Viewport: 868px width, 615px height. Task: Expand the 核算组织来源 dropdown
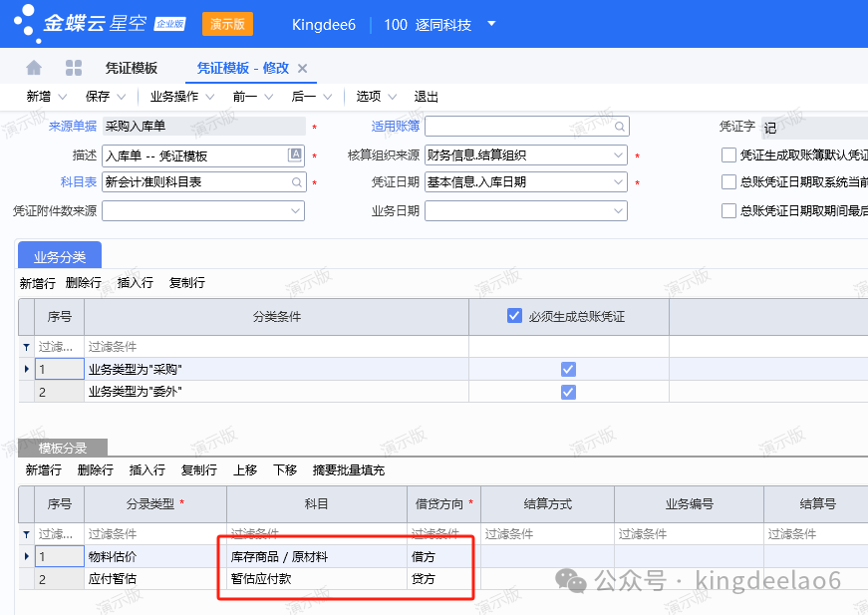pyautogui.click(x=618, y=155)
